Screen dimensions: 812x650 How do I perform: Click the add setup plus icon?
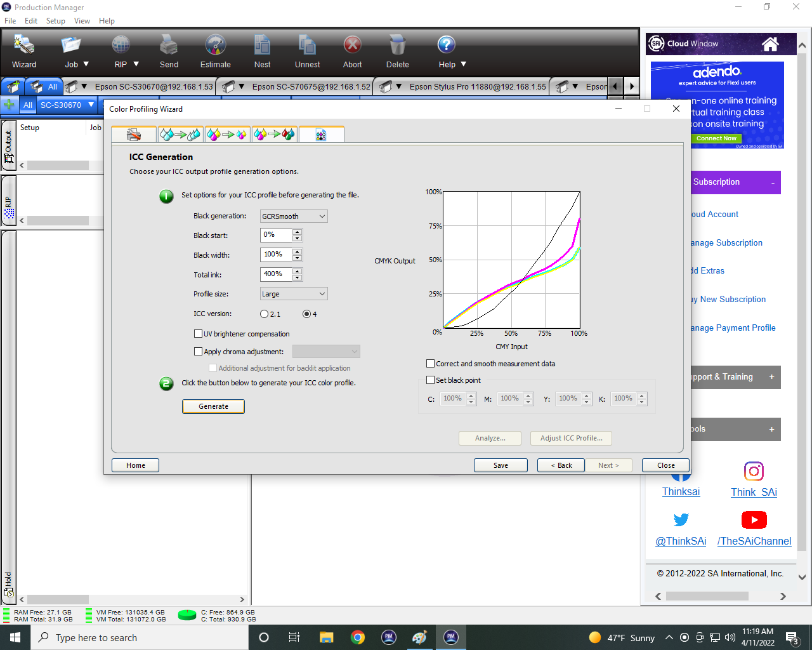(x=10, y=105)
